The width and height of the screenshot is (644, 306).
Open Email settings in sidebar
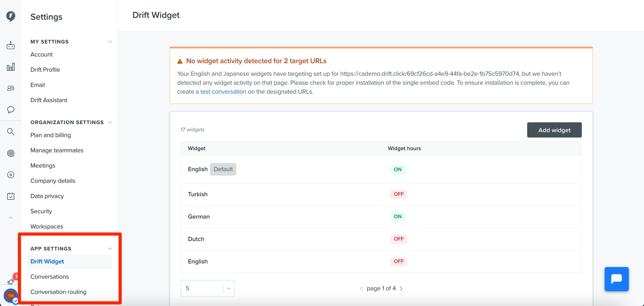tap(38, 85)
